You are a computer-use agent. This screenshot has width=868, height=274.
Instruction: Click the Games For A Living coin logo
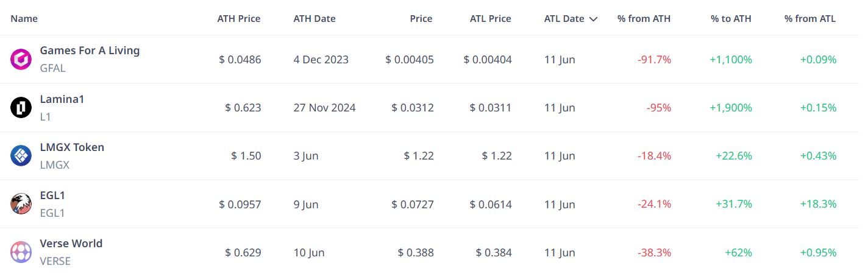21,59
